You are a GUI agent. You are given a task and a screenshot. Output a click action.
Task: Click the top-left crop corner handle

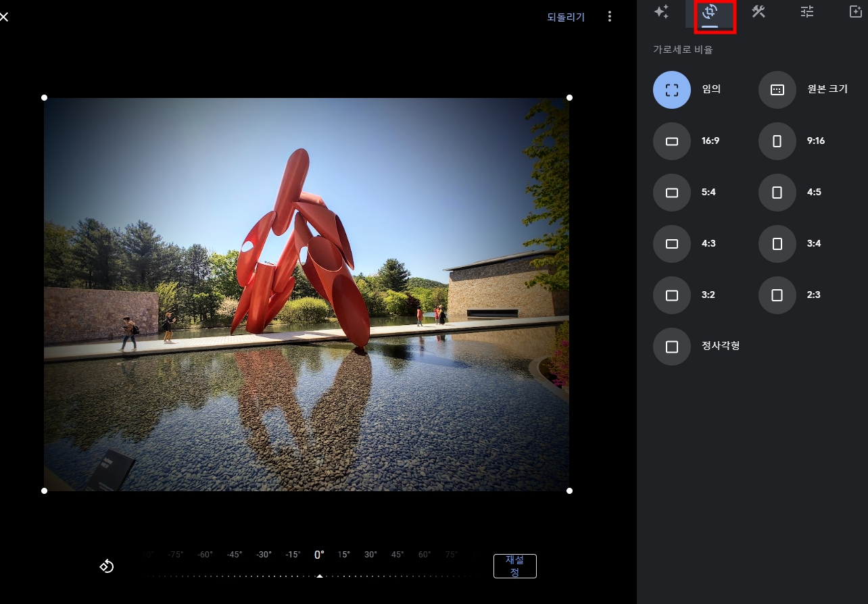[x=45, y=98]
